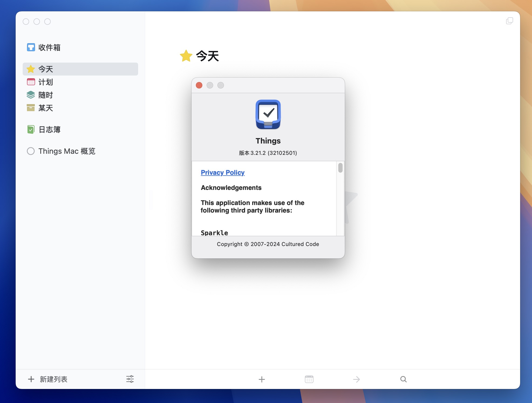532x403 pixels.
Task: Click the move arrow toolbar icon
Action: pyautogui.click(x=356, y=380)
